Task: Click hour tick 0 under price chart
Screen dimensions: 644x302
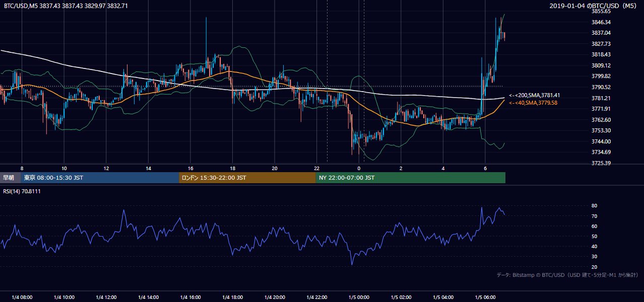Action: (359, 168)
